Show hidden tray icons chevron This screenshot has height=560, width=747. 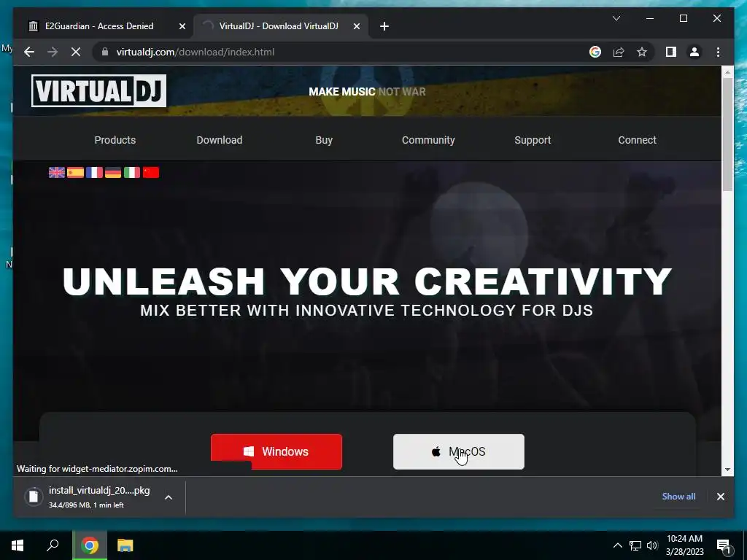(617, 545)
